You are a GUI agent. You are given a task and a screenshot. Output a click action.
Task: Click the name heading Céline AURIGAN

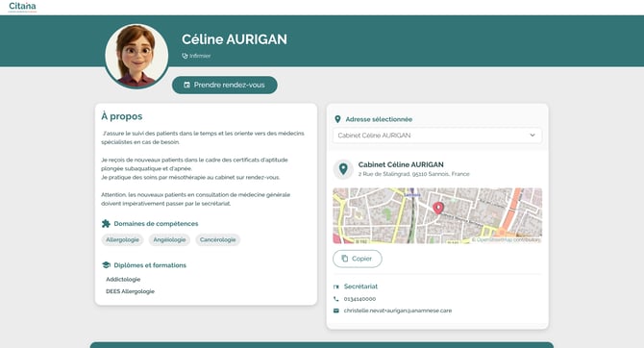tap(235, 39)
